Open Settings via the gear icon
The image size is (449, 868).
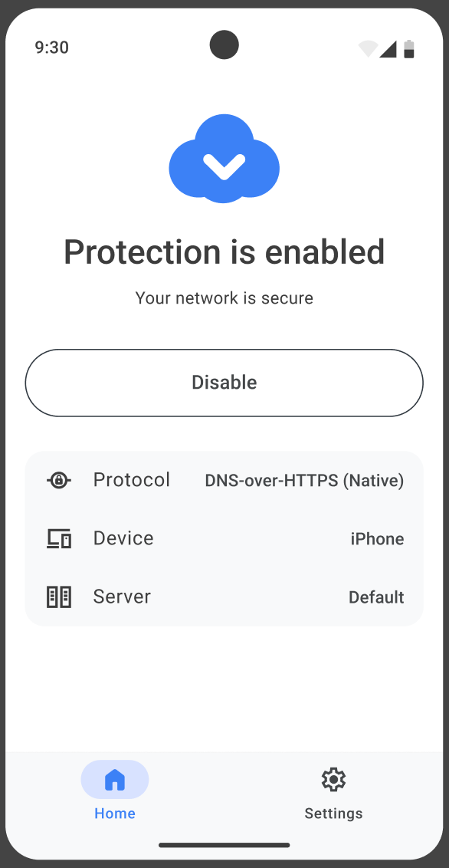pos(333,779)
